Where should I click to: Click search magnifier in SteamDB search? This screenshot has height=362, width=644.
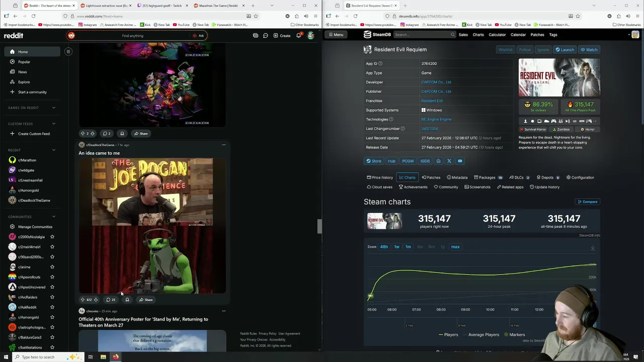pos(453,35)
